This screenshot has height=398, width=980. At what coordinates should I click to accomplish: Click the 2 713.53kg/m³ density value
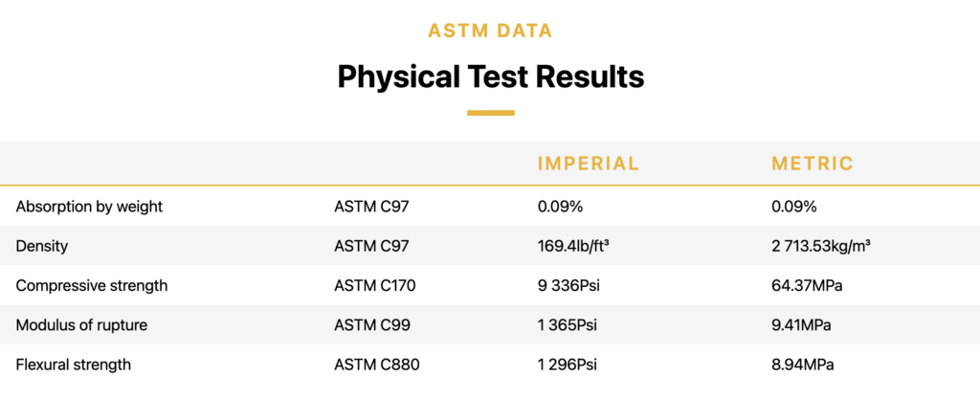tap(822, 246)
